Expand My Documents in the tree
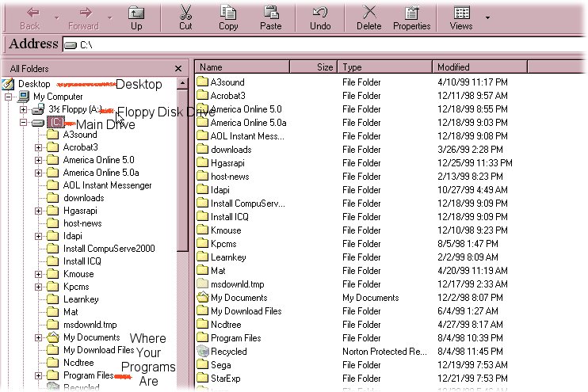This screenshot has height=392, width=588. click(38, 337)
